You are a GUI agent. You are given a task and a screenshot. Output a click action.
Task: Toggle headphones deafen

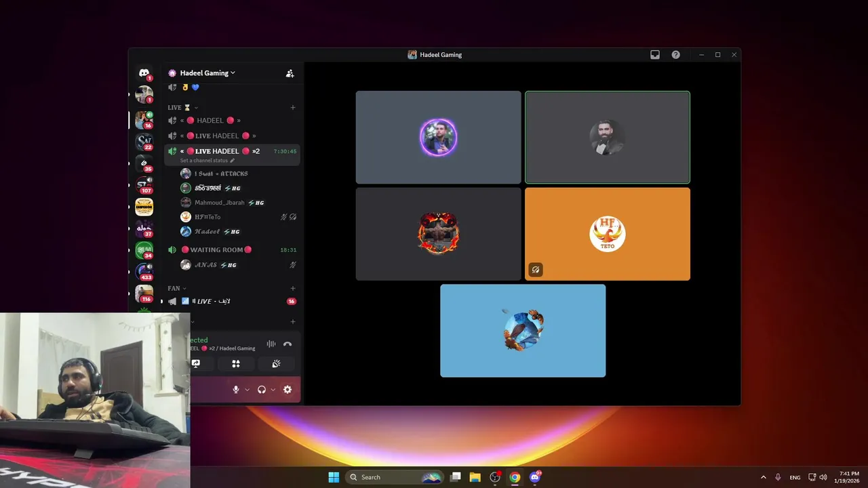click(262, 390)
